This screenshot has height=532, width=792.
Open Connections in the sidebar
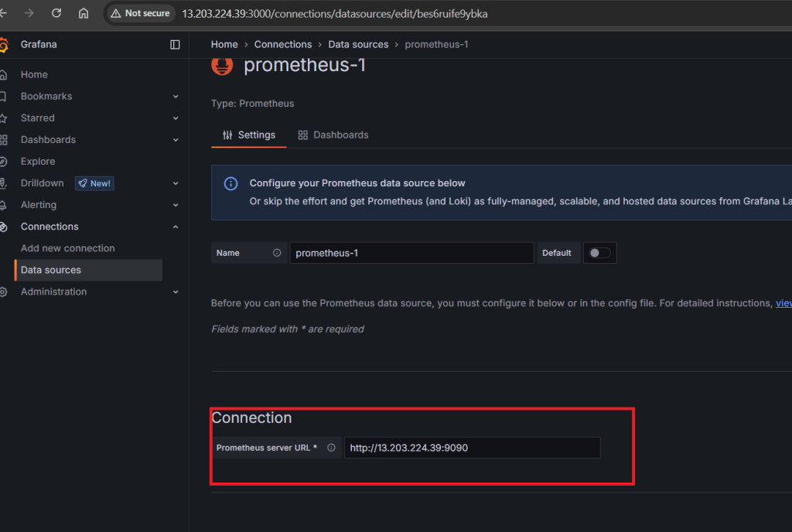(x=49, y=226)
